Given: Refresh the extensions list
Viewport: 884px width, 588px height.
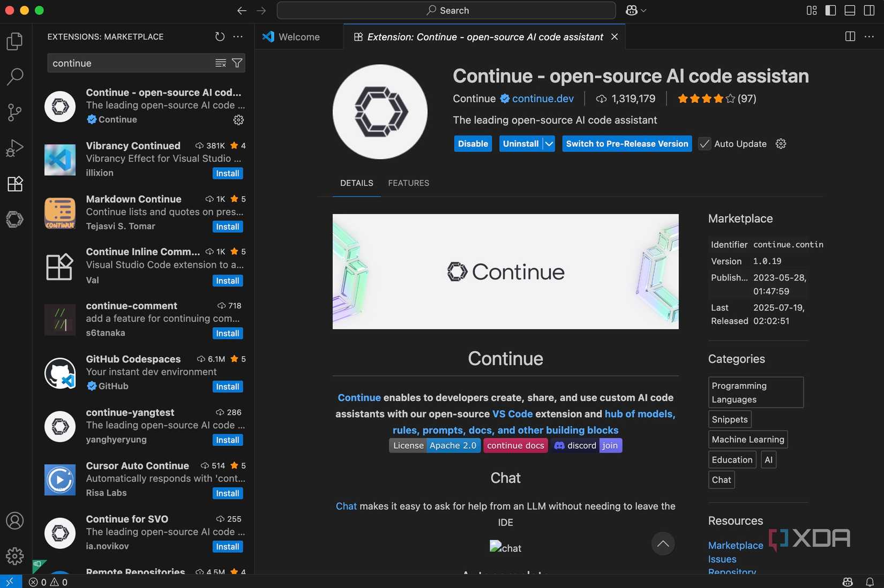Looking at the screenshot, I should 220,36.
